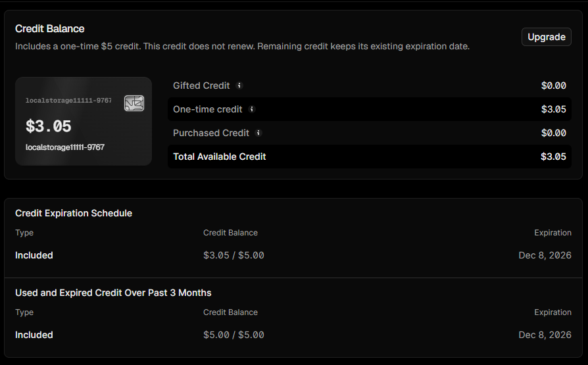The height and width of the screenshot is (365, 588).
Task: Click the Credit Balance heading
Action: (50, 28)
